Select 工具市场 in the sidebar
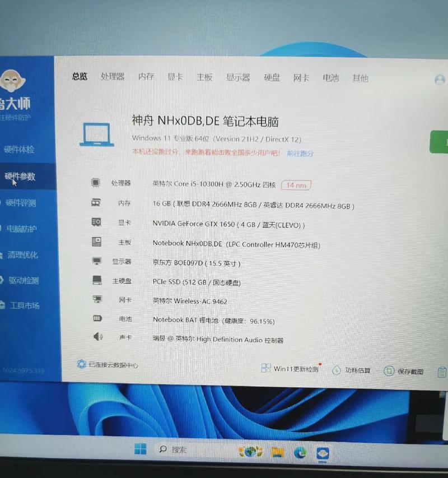 tap(25, 305)
